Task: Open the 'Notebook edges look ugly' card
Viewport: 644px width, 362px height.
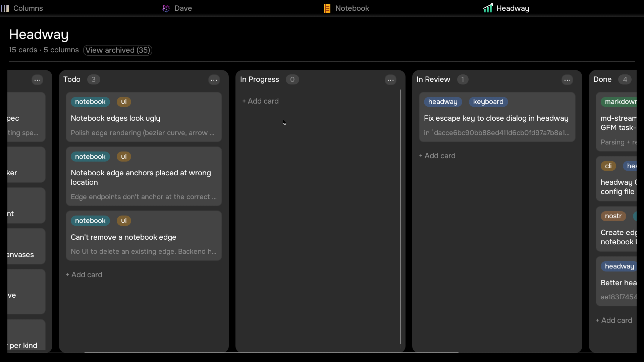Action: 144,117
